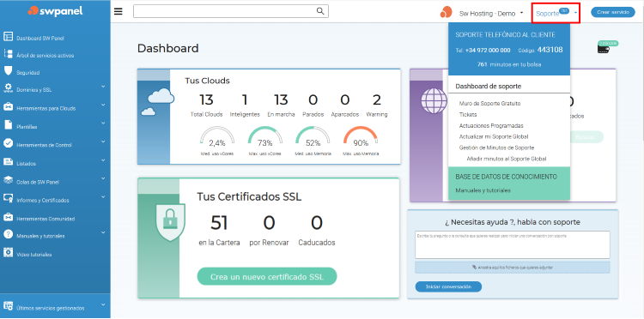Screen dimensions: 644x319
Task: Focus the top search input field
Action: (x=231, y=11)
